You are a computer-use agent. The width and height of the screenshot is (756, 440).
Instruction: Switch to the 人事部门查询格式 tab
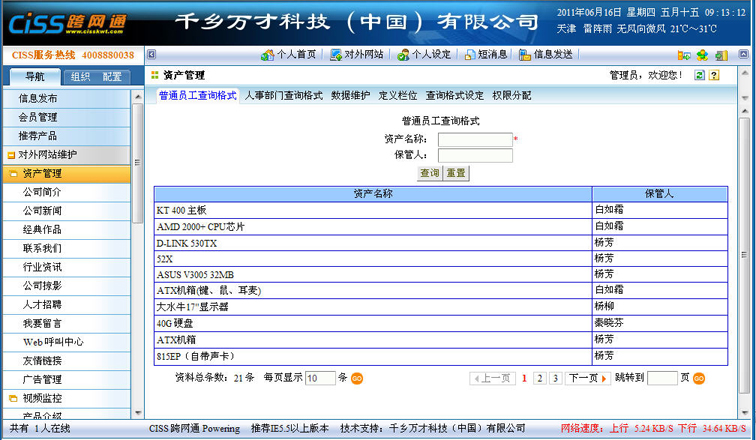[x=283, y=96]
